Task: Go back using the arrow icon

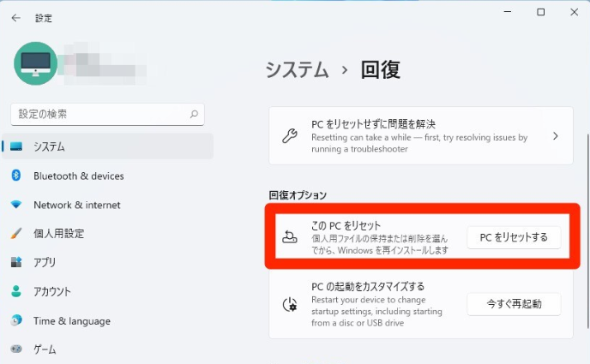Action: point(15,18)
